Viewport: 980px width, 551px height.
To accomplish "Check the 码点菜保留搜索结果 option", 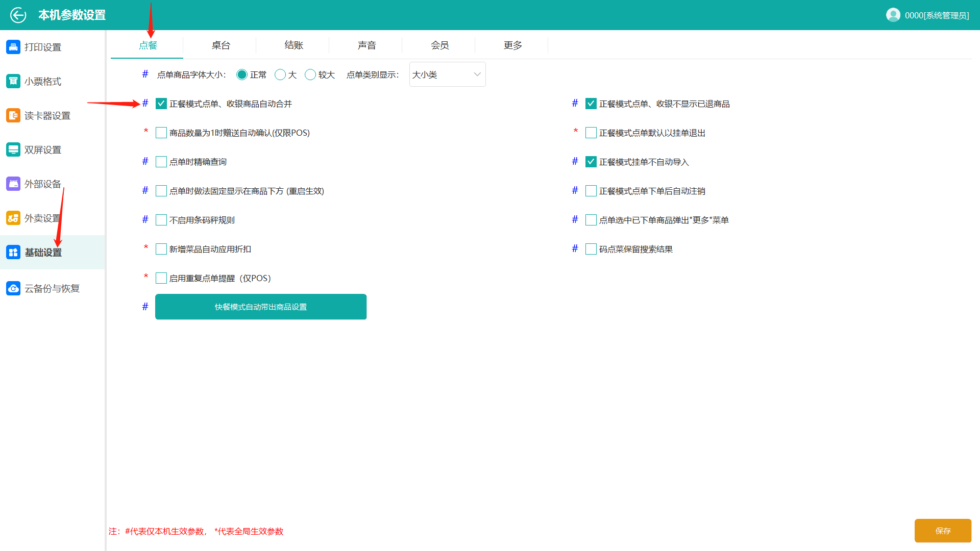I will (591, 249).
